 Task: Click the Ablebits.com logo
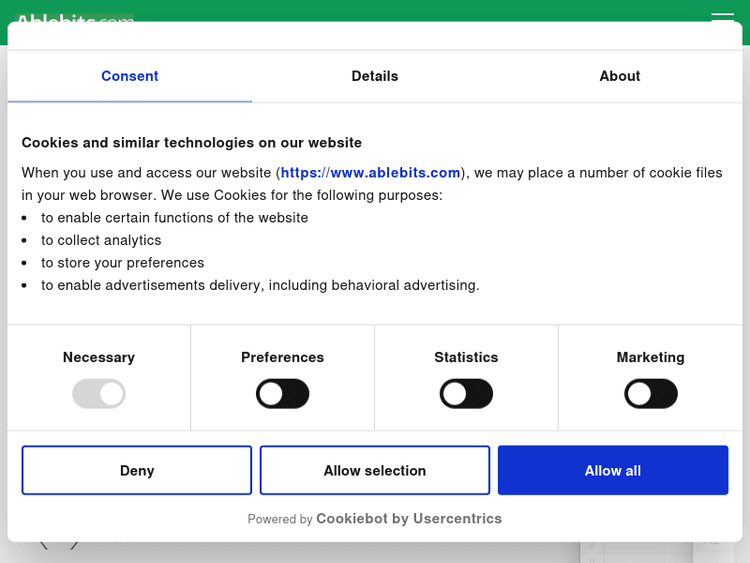75,17
